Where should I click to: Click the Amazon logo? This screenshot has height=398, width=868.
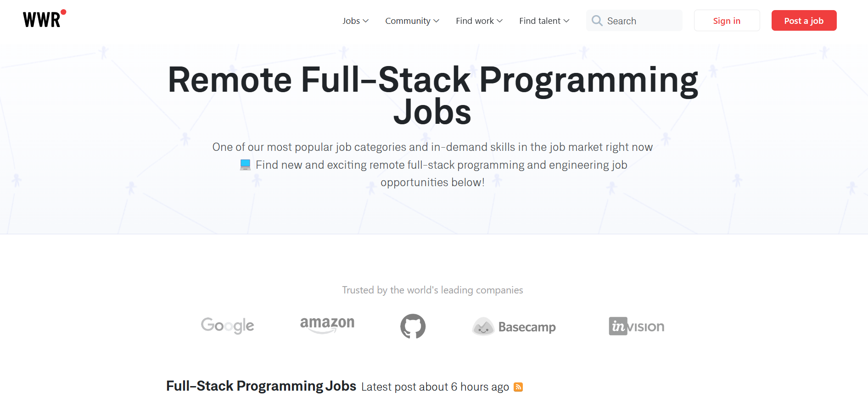tap(327, 325)
